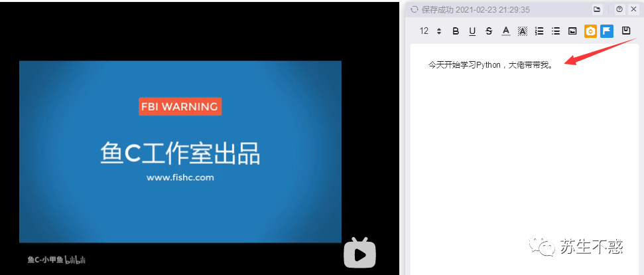Open the text highlight color picker
The height and width of the screenshot is (275, 644).
523,31
